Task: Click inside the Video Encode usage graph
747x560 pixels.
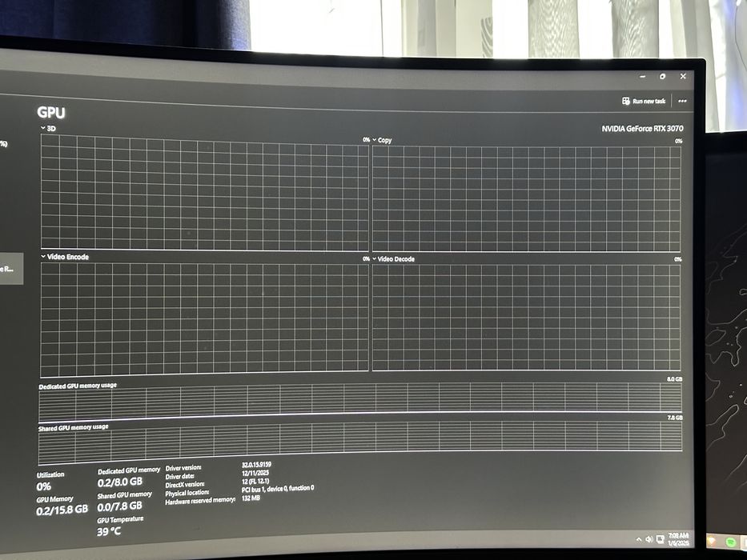Action: point(204,319)
